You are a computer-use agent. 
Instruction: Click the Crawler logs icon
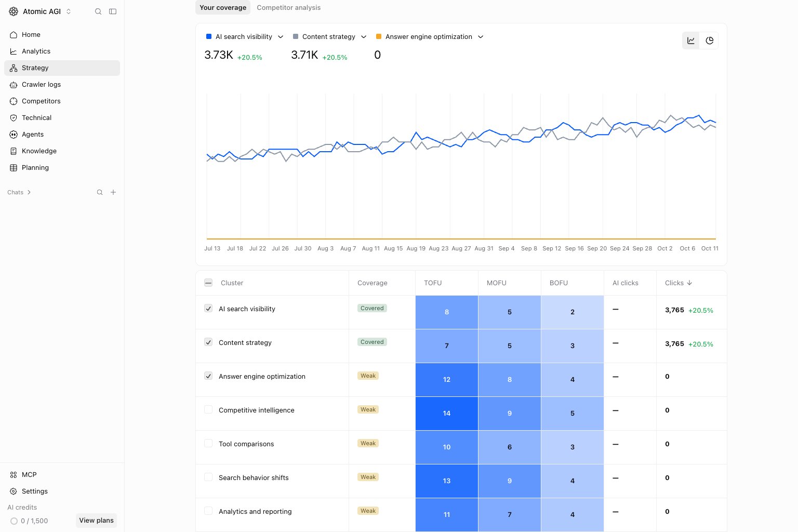14,85
